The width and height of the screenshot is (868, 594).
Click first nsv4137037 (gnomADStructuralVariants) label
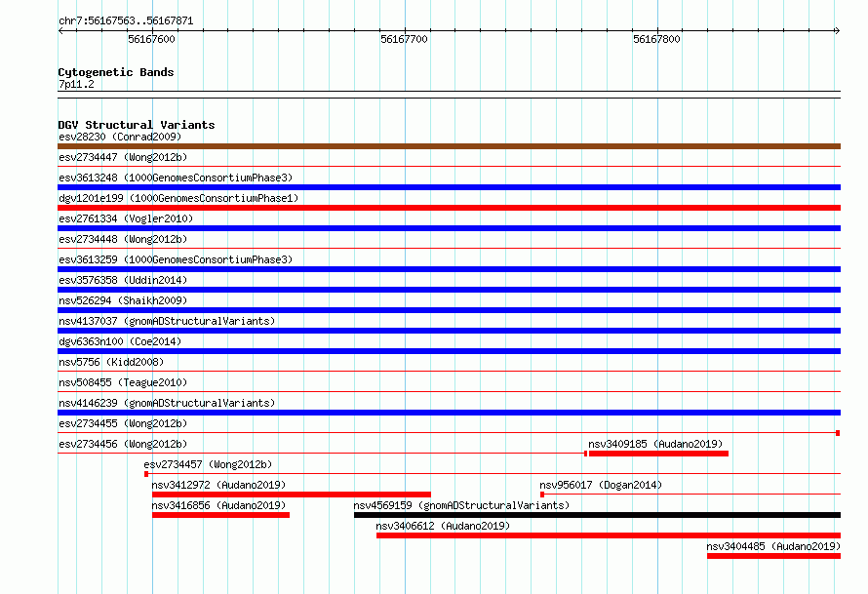[167, 321]
